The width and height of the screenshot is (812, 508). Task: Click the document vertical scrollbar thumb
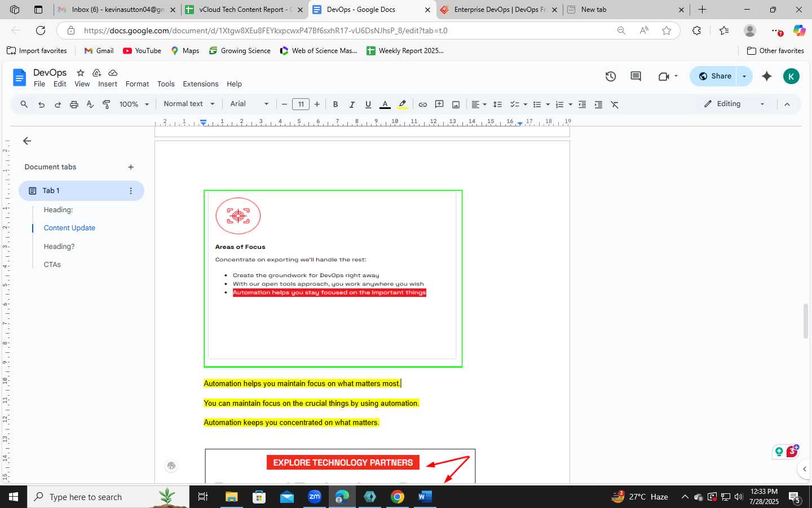[x=806, y=321]
